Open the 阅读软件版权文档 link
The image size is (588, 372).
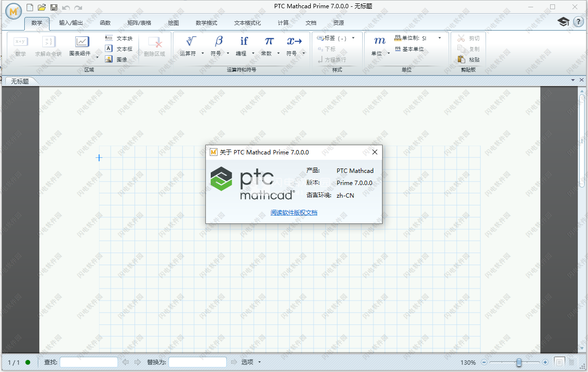point(294,213)
